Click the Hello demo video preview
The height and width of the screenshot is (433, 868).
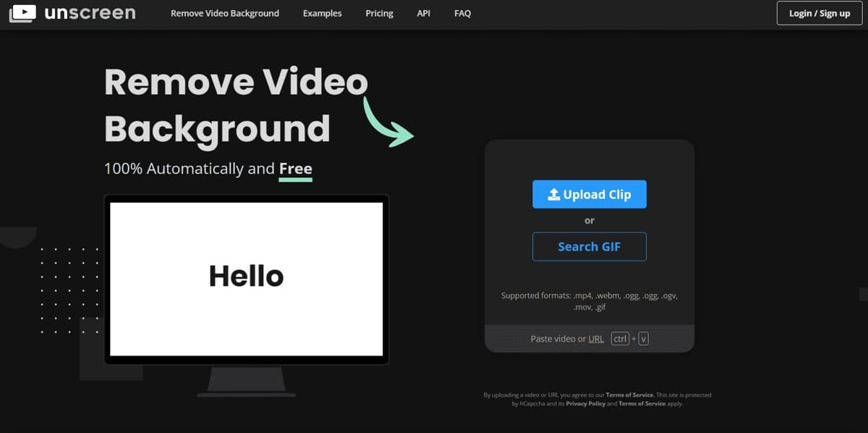(247, 279)
